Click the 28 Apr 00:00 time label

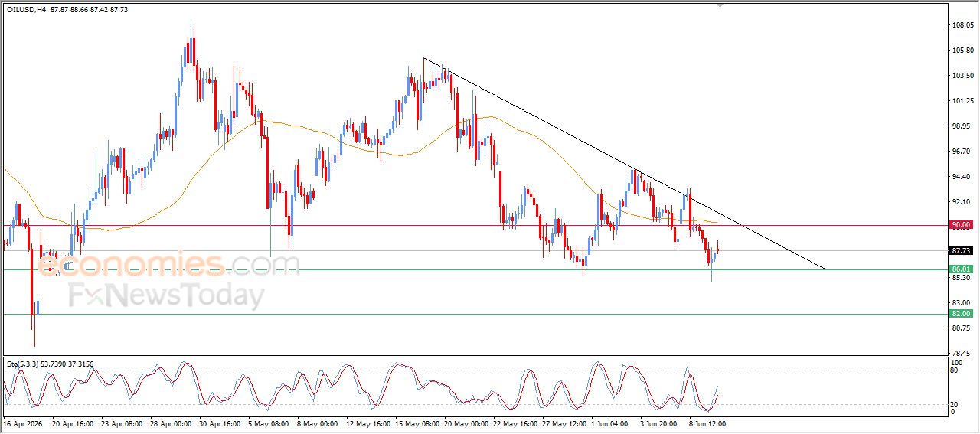pyautogui.click(x=170, y=423)
